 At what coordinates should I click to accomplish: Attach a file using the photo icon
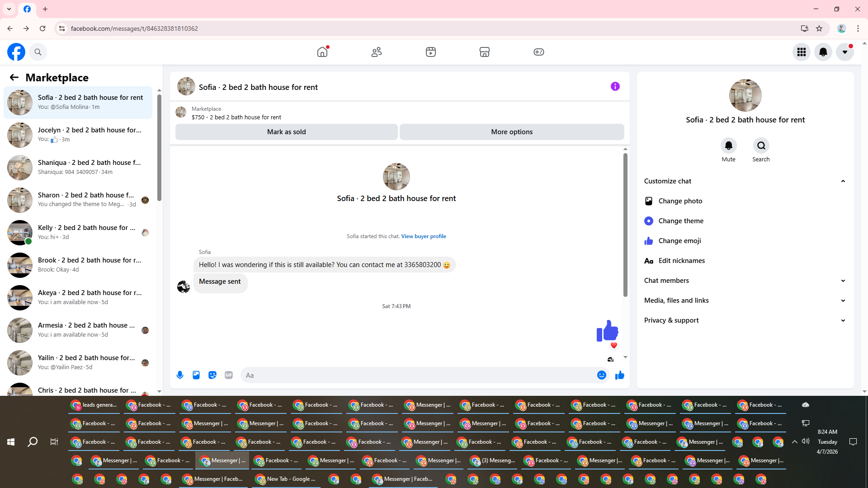196,375
